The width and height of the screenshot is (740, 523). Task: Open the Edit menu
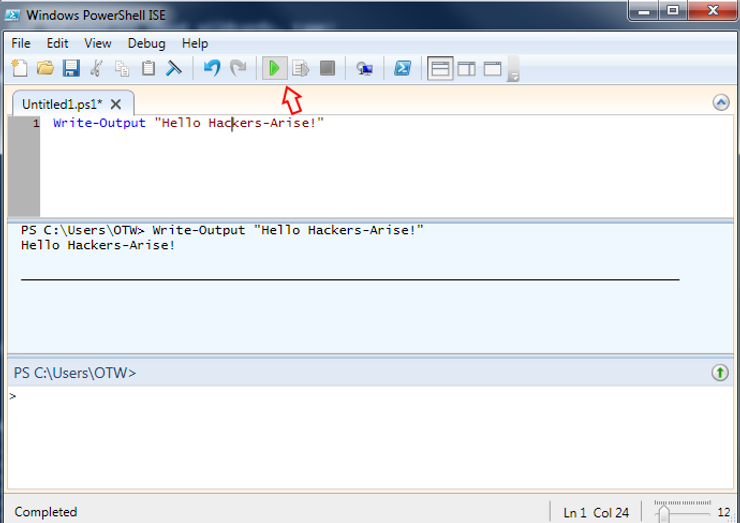point(58,43)
